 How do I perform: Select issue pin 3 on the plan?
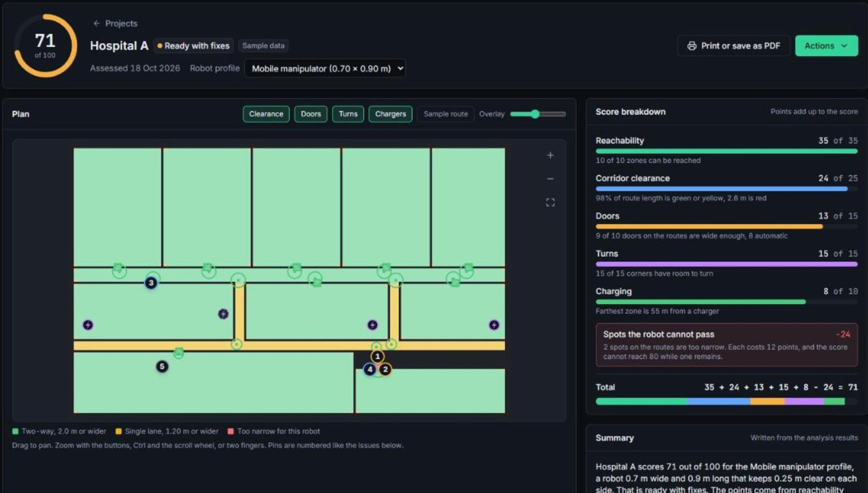click(x=151, y=283)
